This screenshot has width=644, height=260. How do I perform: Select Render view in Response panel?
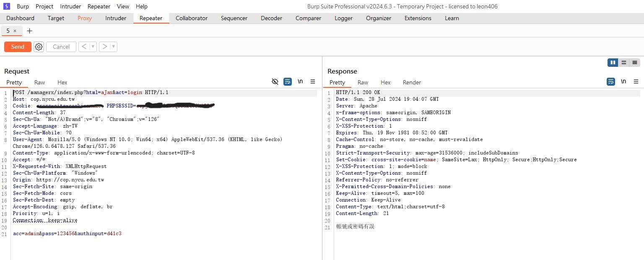tap(412, 82)
